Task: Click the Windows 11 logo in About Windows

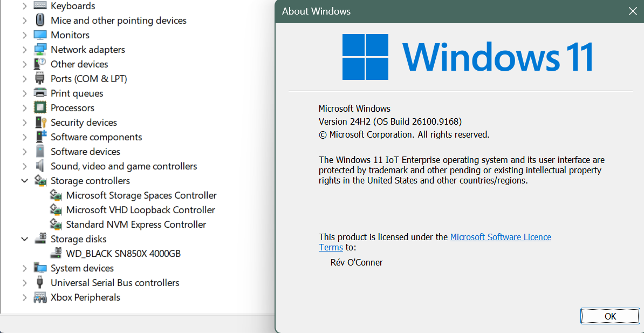Action: (x=468, y=57)
